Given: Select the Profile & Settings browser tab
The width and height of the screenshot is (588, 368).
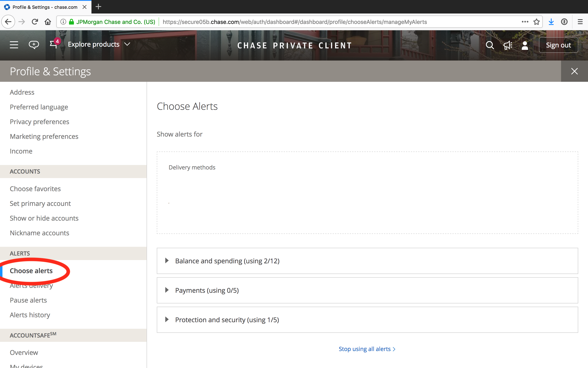Looking at the screenshot, I should pos(46,7).
